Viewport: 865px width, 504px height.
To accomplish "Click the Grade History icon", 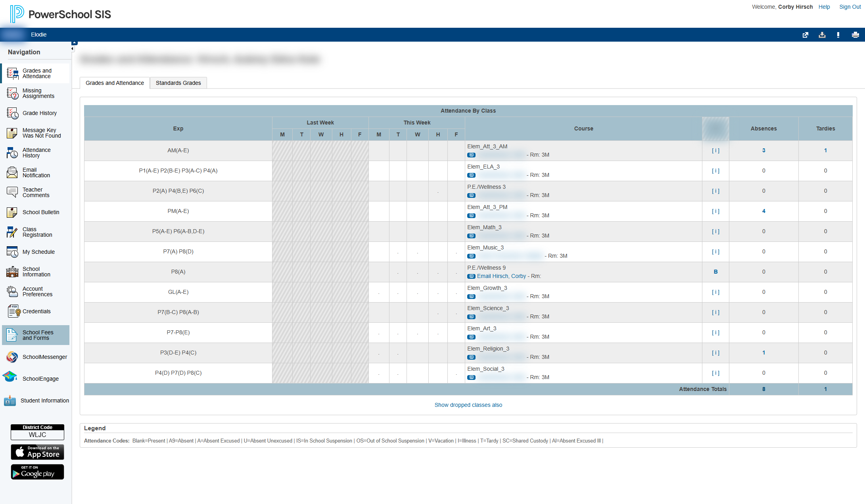I will pos(12,113).
